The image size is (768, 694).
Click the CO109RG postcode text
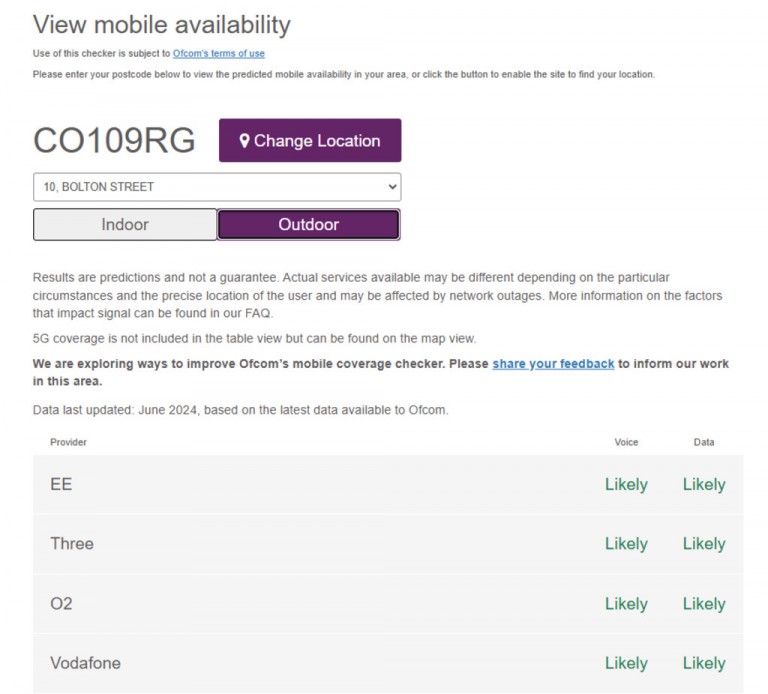coord(114,141)
